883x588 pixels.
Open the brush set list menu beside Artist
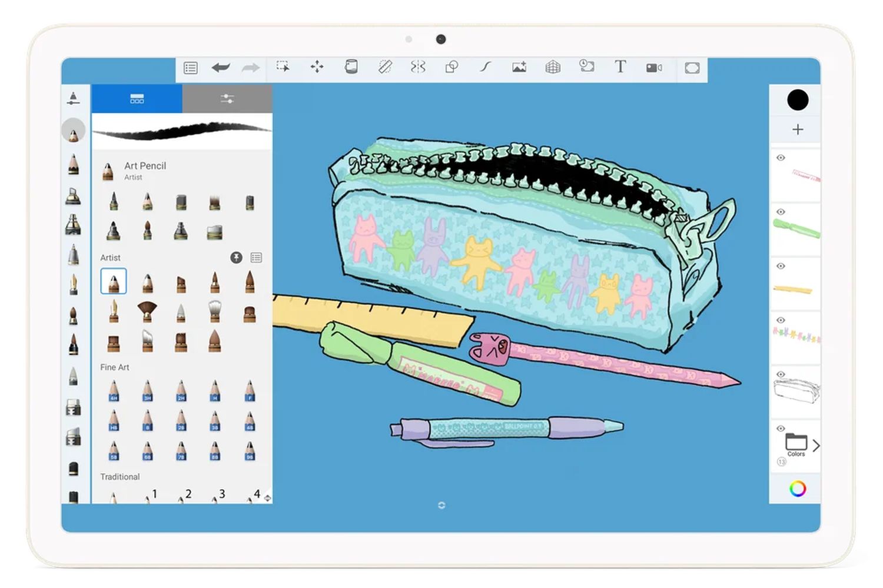click(x=256, y=257)
